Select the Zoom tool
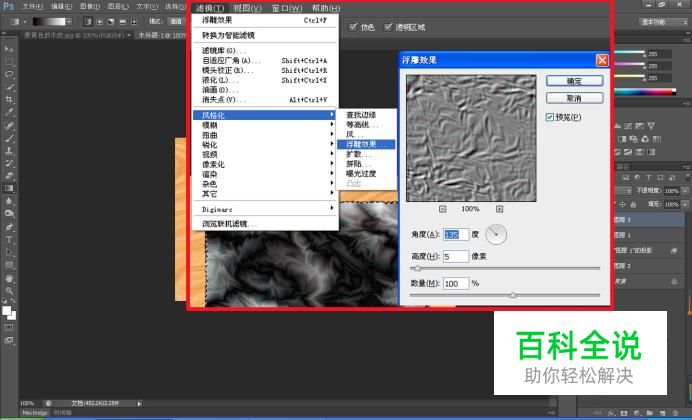The image size is (692, 420). tap(9, 291)
